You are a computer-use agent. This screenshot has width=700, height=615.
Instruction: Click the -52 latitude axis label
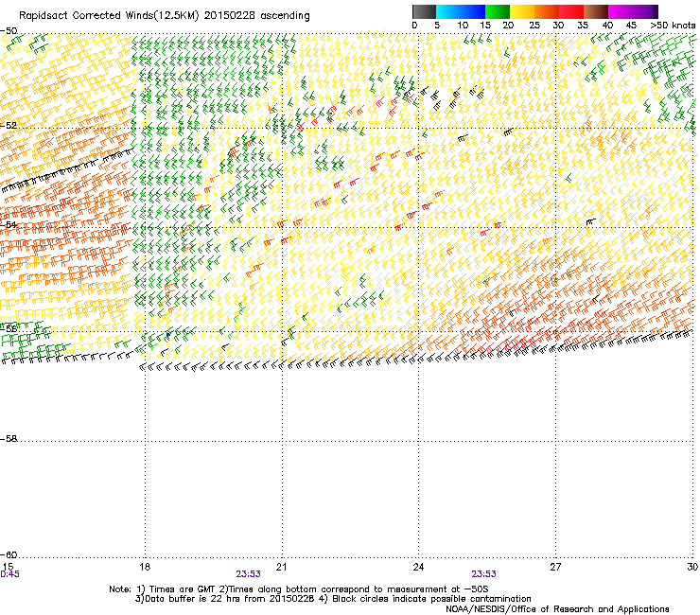tap(9, 126)
